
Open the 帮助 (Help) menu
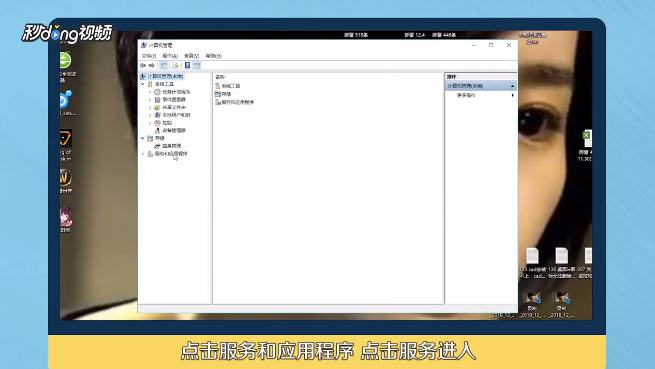[x=213, y=56]
